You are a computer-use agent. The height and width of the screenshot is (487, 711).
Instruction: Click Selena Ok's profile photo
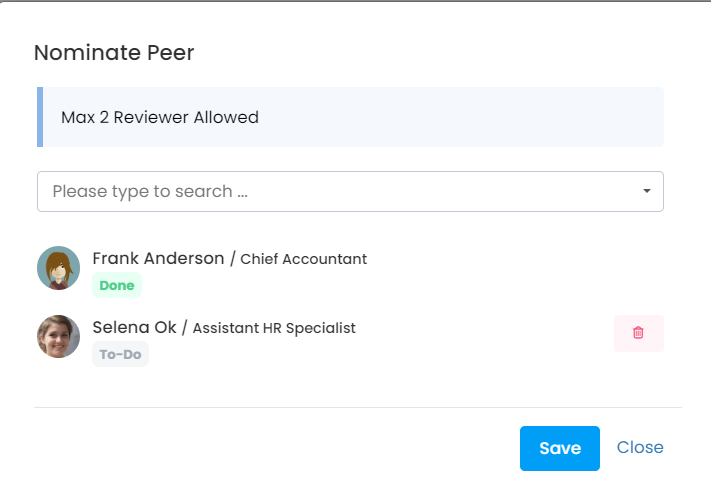[x=58, y=337]
